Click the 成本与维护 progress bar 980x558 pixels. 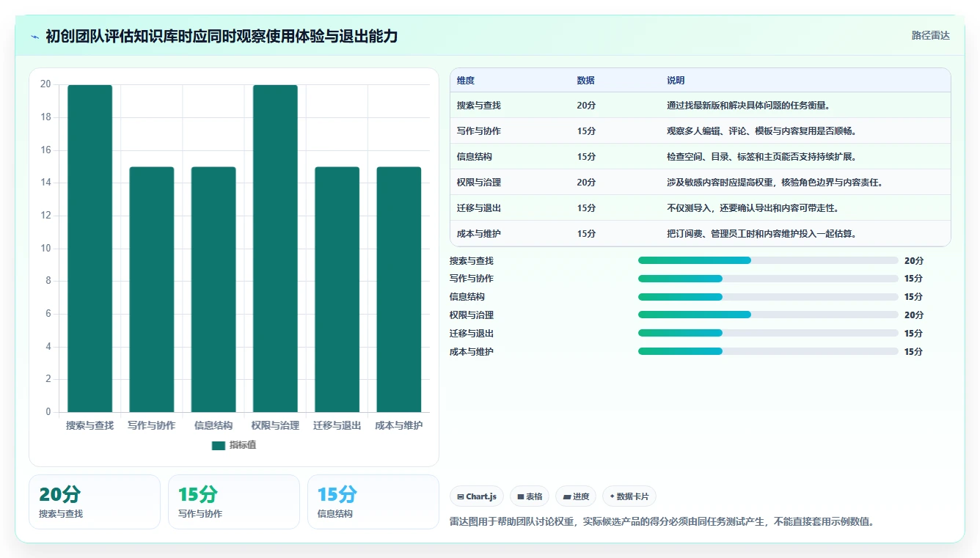pos(768,351)
